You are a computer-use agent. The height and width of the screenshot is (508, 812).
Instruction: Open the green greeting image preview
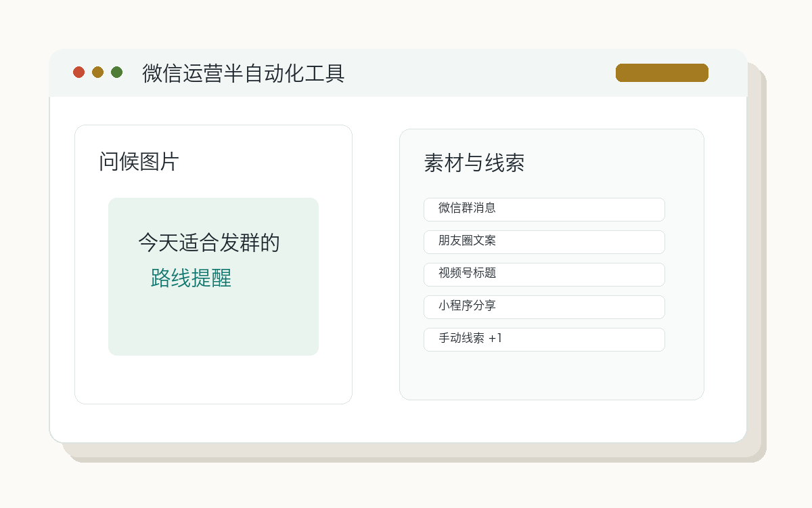(x=213, y=276)
